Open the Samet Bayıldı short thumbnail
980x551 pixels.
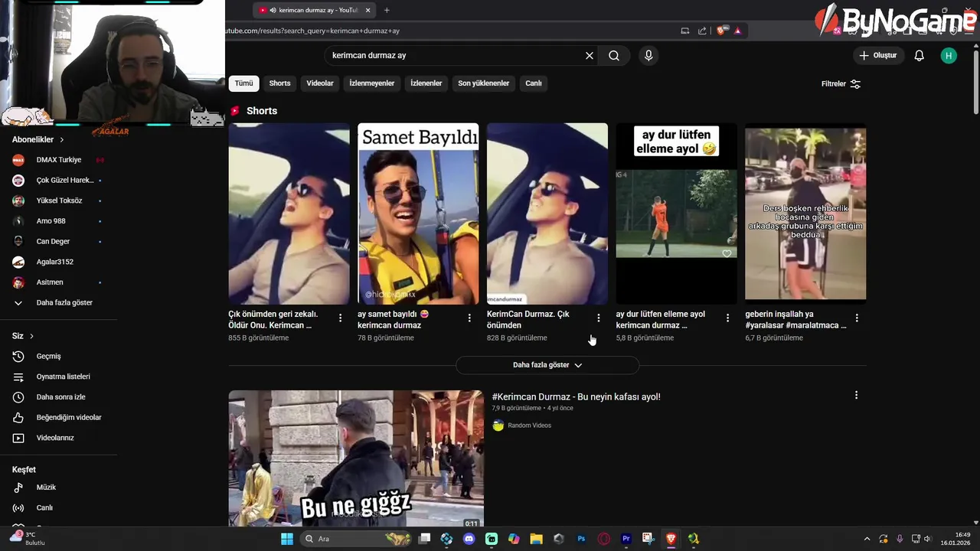418,214
